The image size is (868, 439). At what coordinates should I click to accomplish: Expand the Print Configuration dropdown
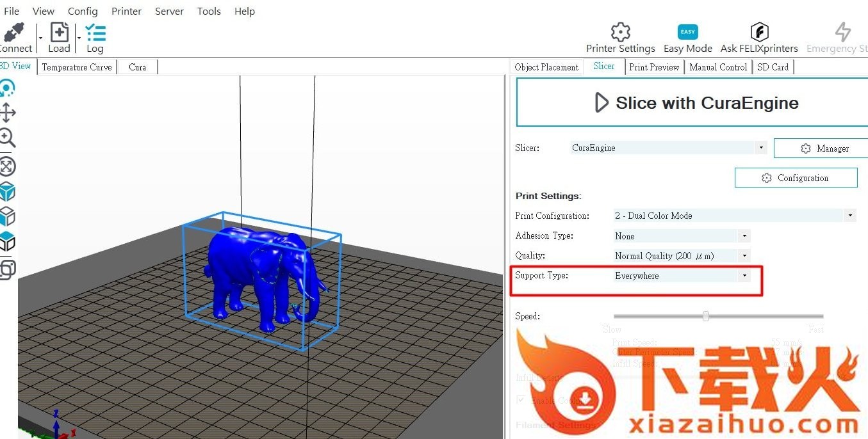[x=849, y=216]
